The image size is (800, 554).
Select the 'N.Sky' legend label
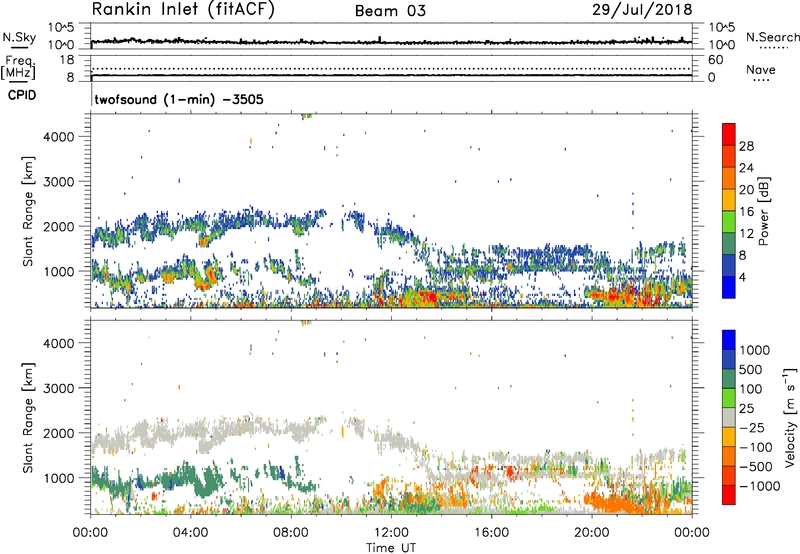[19, 37]
